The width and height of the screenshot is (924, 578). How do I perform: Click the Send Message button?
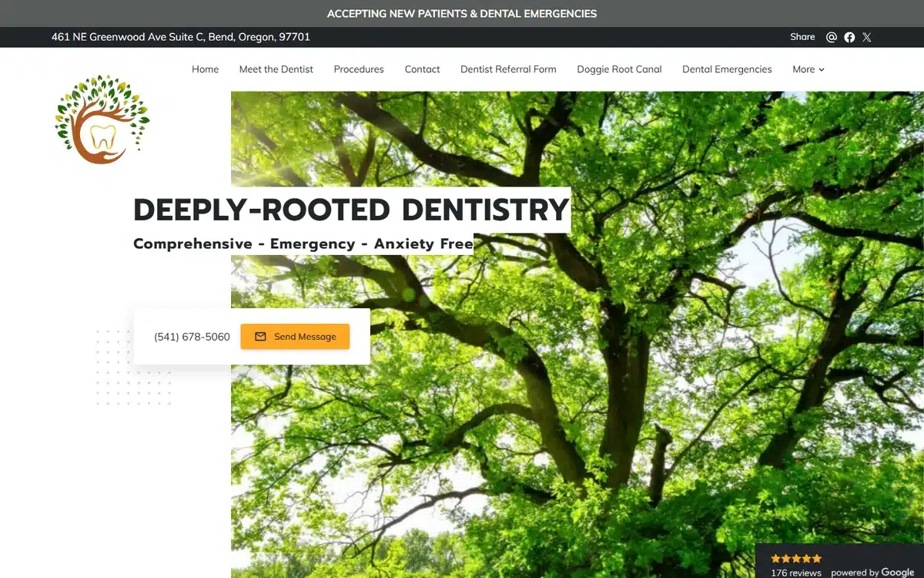click(x=295, y=337)
